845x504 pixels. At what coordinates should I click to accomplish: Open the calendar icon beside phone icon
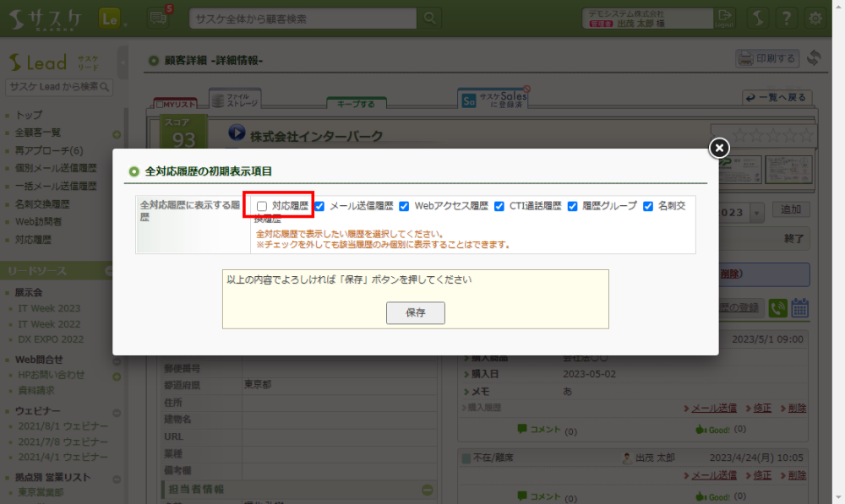pyautogui.click(x=800, y=308)
